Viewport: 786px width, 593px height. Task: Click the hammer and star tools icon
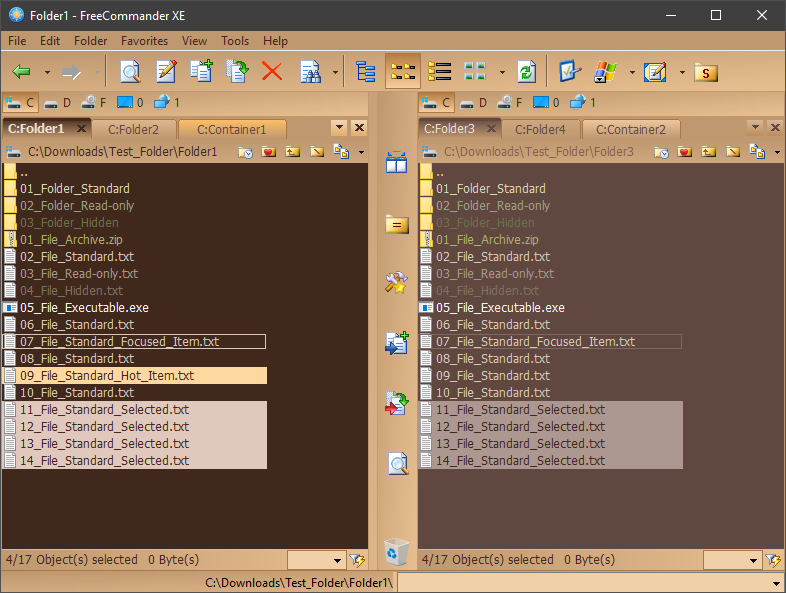[397, 282]
